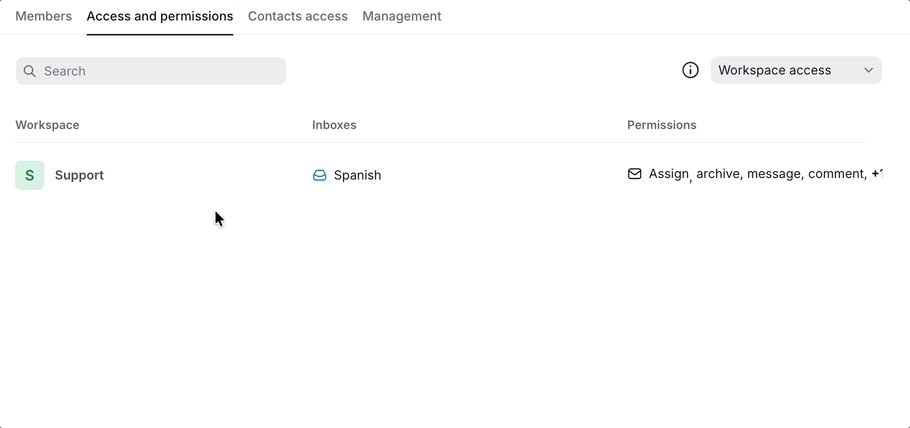Click the Workspace column header
The width and height of the screenshot is (910, 428).
(47, 125)
